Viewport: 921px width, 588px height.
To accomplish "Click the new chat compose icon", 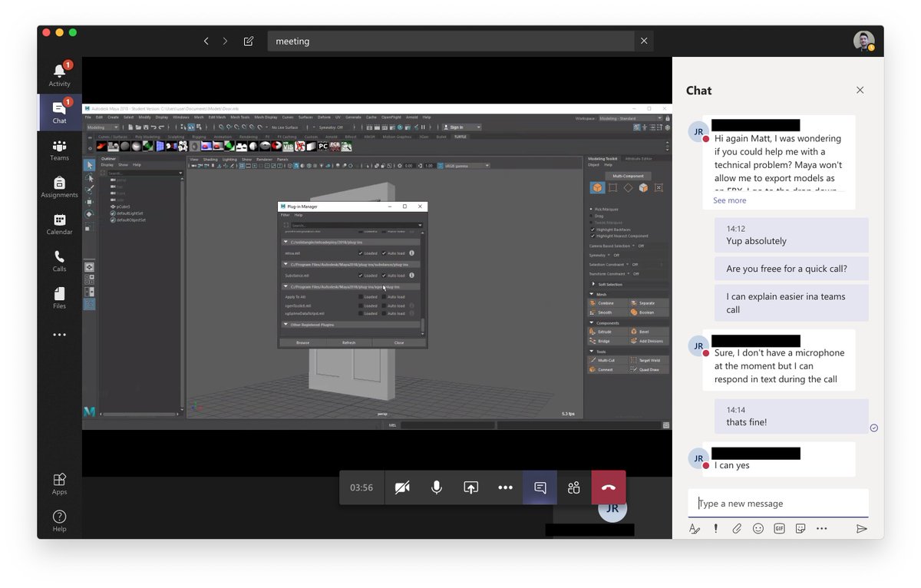I will (248, 41).
